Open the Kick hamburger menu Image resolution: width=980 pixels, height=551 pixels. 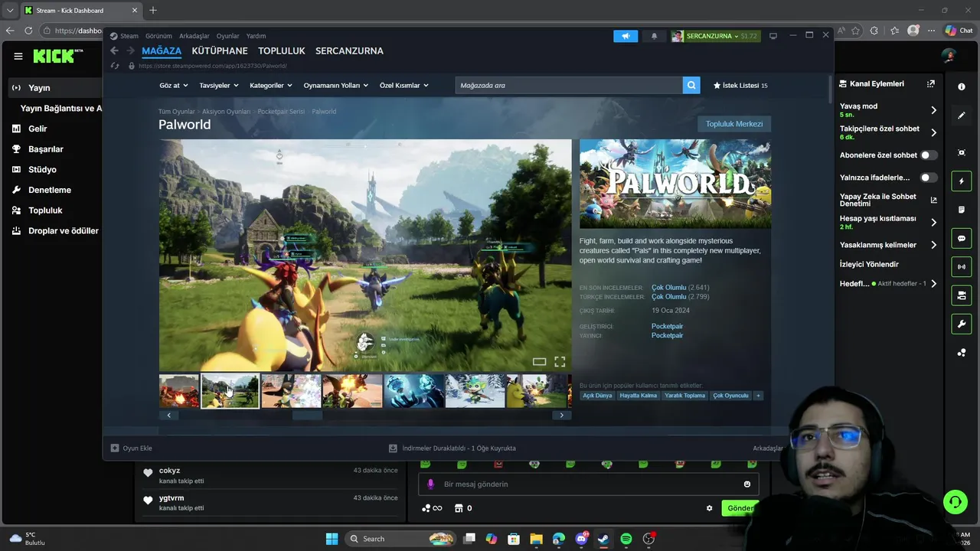point(18,56)
